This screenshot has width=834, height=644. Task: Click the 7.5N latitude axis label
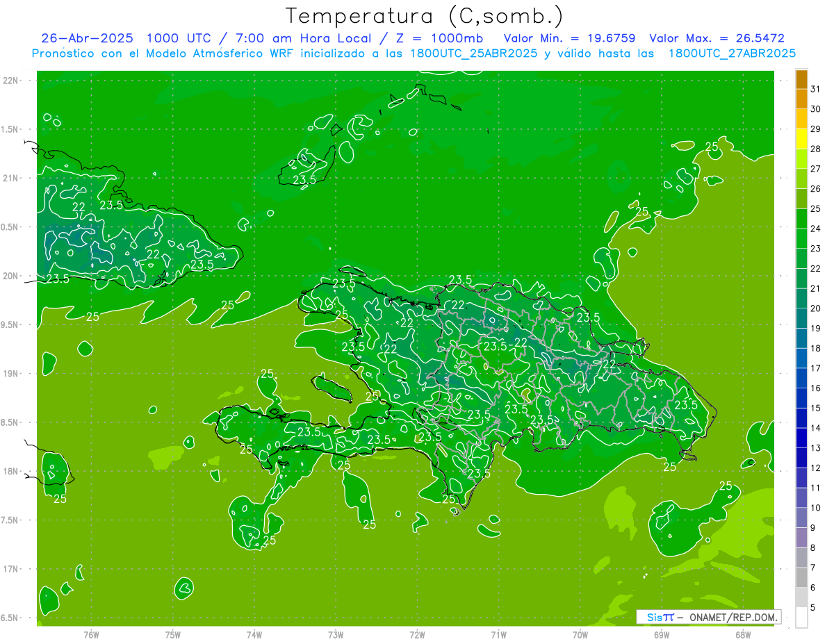point(10,520)
